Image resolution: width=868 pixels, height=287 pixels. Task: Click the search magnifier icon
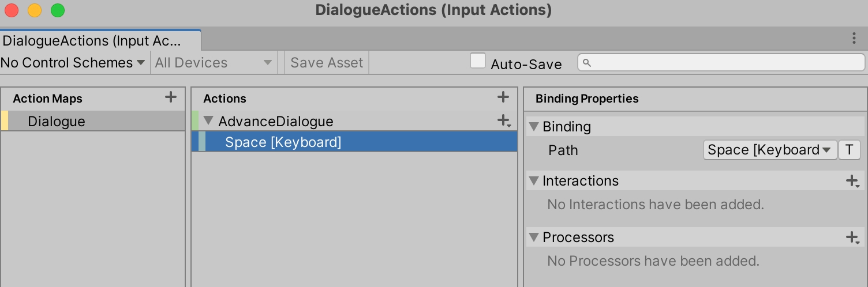coord(587,63)
